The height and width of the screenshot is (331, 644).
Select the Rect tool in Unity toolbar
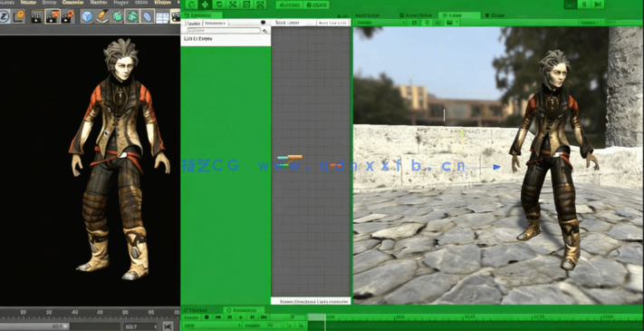pyautogui.click(x=247, y=5)
